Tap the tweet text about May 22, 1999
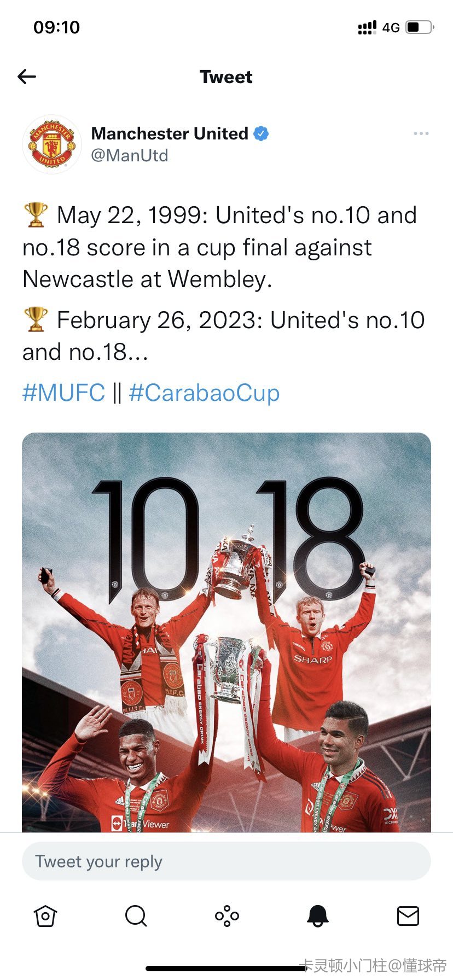The width and height of the screenshot is (453, 980). [219, 247]
